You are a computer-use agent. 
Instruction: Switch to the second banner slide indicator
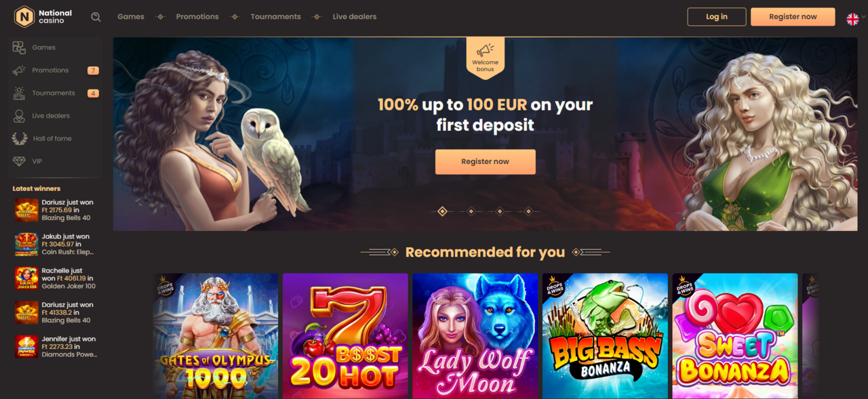pyautogui.click(x=471, y=211)
